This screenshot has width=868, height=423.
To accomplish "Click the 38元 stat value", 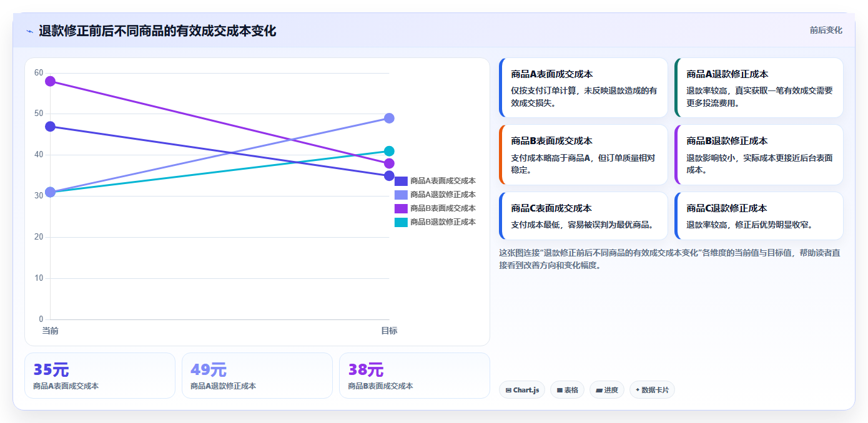I will coord(365,370).
